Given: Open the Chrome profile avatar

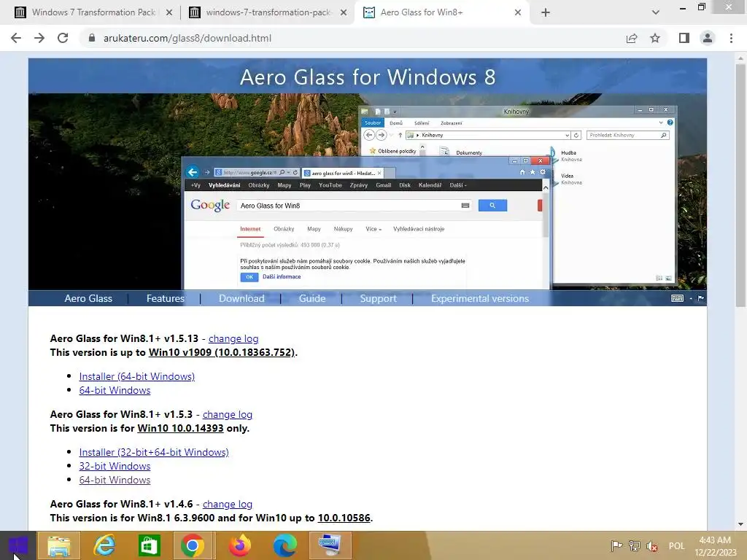Looking at the screenshot, I should pyautogui.click(x=708, y=38).
